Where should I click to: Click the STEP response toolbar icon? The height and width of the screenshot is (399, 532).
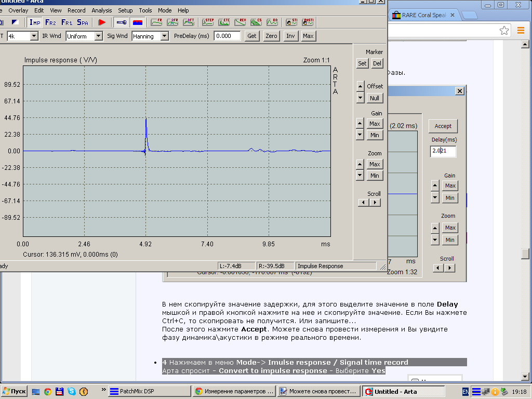point(208,22)
